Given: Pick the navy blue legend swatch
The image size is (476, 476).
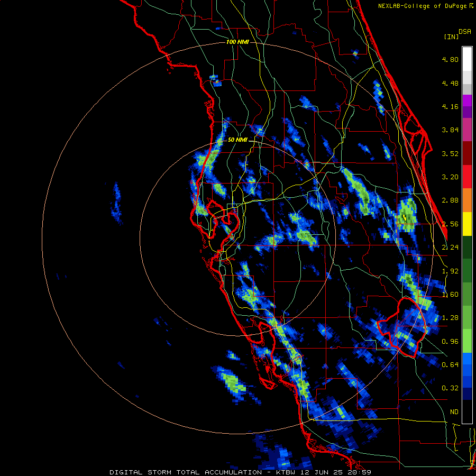Looking at the screenshot, I should pos(467,394).
